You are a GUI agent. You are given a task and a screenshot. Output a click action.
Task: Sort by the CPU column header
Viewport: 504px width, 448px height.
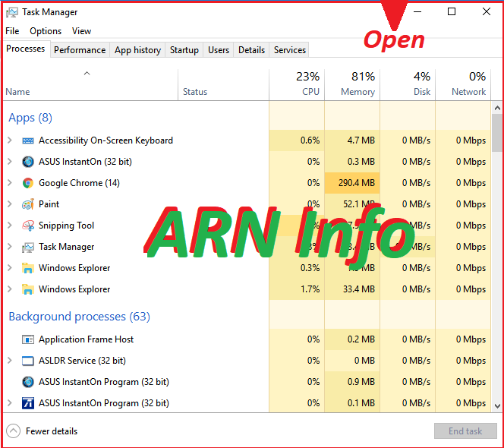click(297, 84)
